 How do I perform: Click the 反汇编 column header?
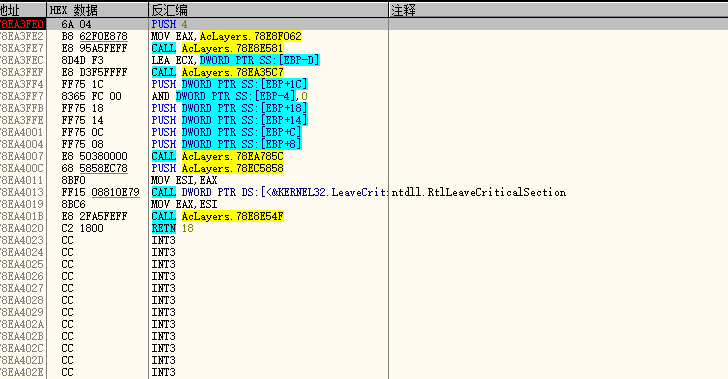coord(268,10)
